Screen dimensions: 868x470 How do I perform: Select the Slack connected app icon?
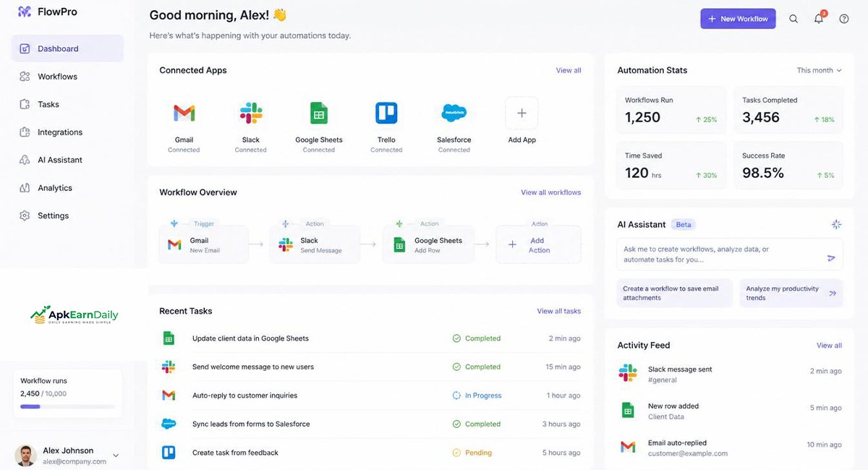point(251,113)
